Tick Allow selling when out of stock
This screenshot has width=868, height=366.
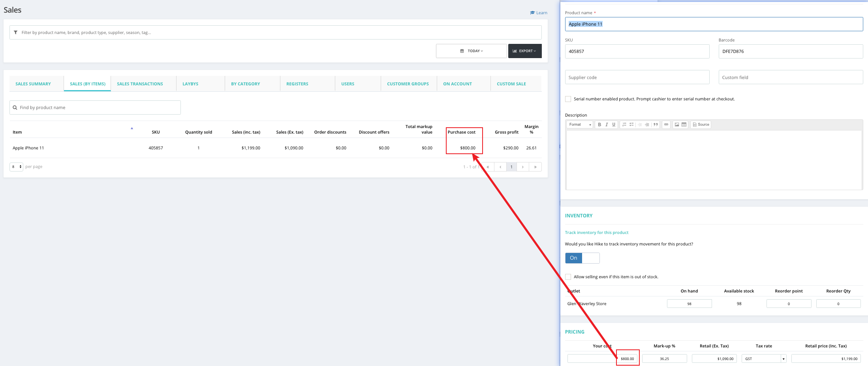568,277
